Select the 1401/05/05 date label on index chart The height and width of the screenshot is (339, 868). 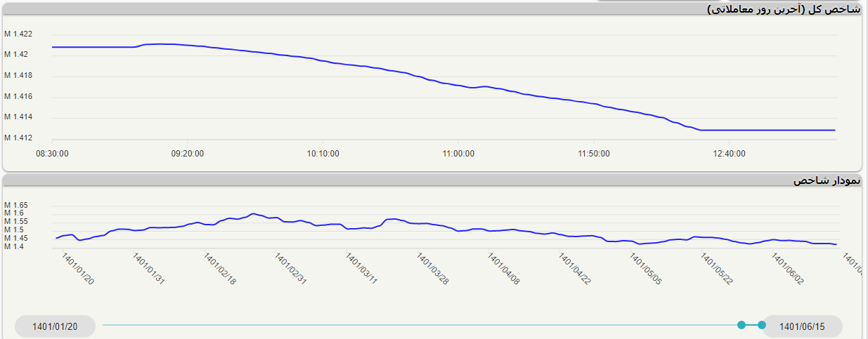point(645,270)
